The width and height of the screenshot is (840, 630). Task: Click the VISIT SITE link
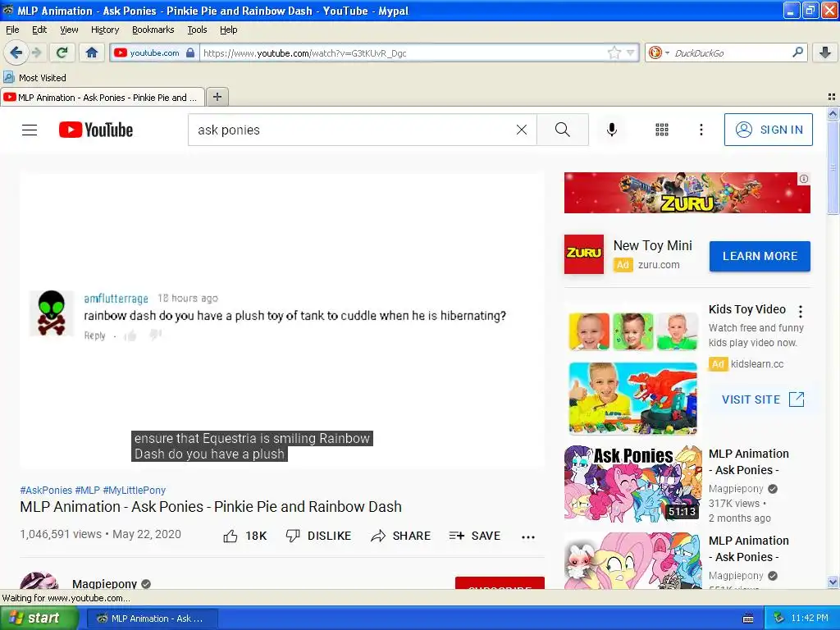pos(763,399)
